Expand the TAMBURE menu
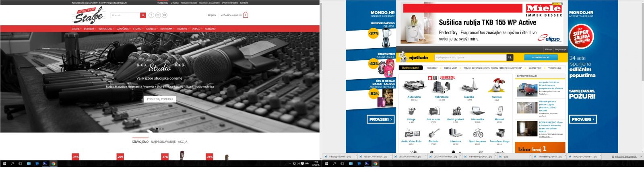 click(183, 29)
